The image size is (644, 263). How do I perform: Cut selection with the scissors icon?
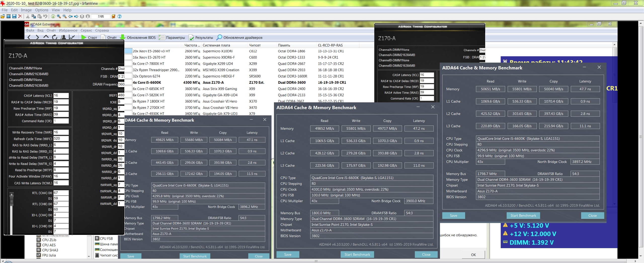28,16
